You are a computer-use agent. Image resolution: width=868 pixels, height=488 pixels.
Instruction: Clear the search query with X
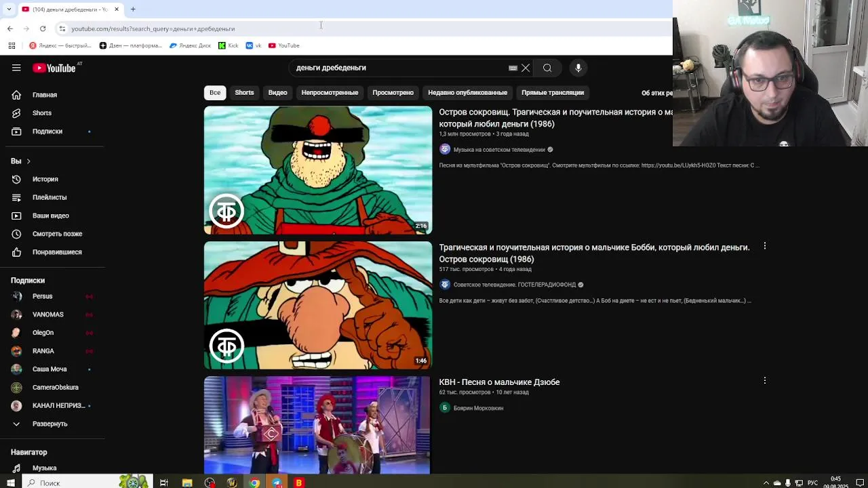click(x=526, y=68)
